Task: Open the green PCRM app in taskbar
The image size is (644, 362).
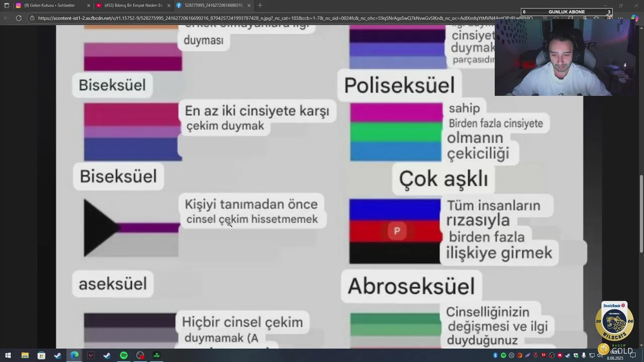Action: coord(156,355)
